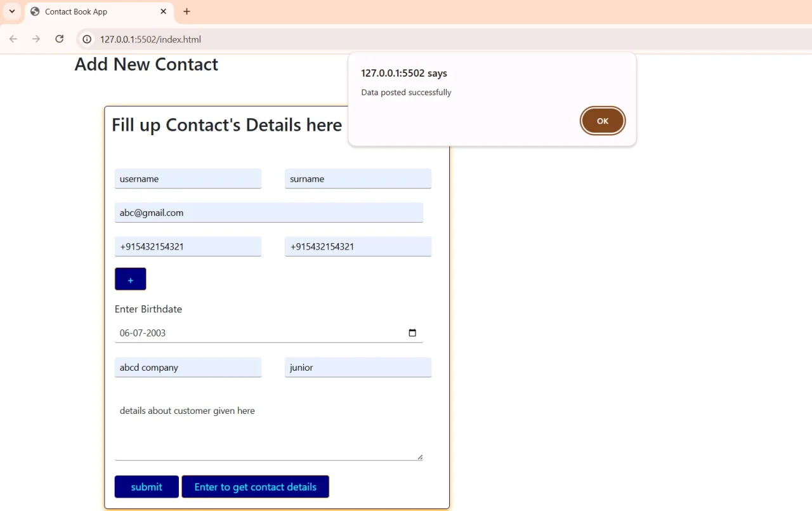Click the second phone number field

(x=358, y=246)
